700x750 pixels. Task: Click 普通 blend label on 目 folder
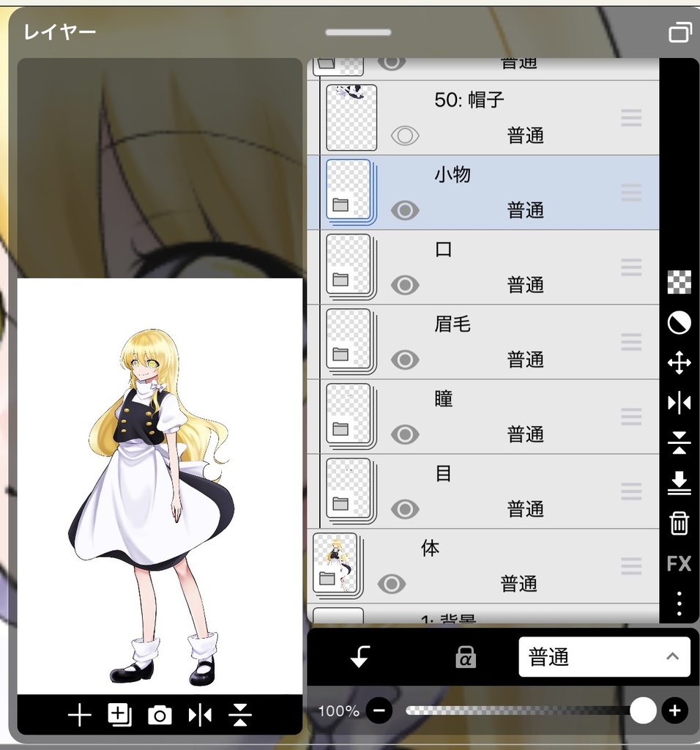[526, 509]
